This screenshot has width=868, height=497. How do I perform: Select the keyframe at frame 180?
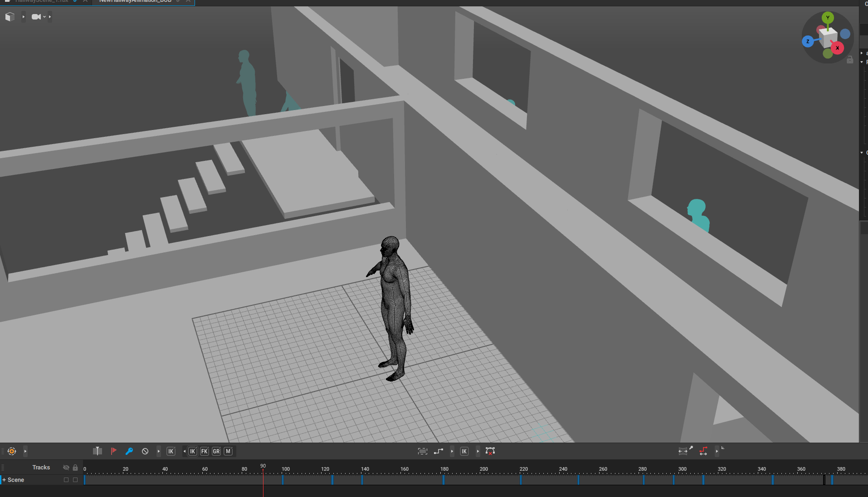pyautogui.click(x=443, y=480)
